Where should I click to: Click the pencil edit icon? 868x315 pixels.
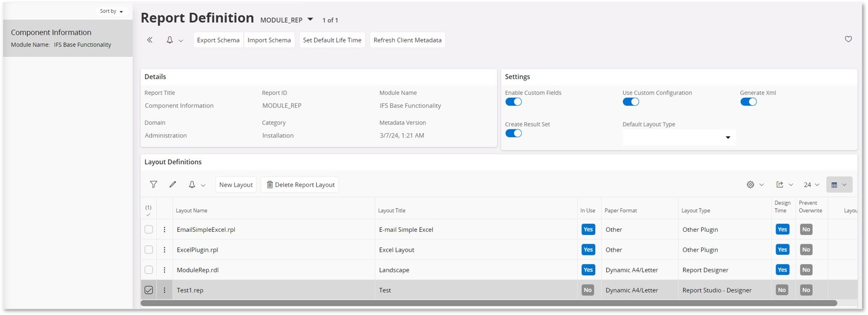[172, 185]
